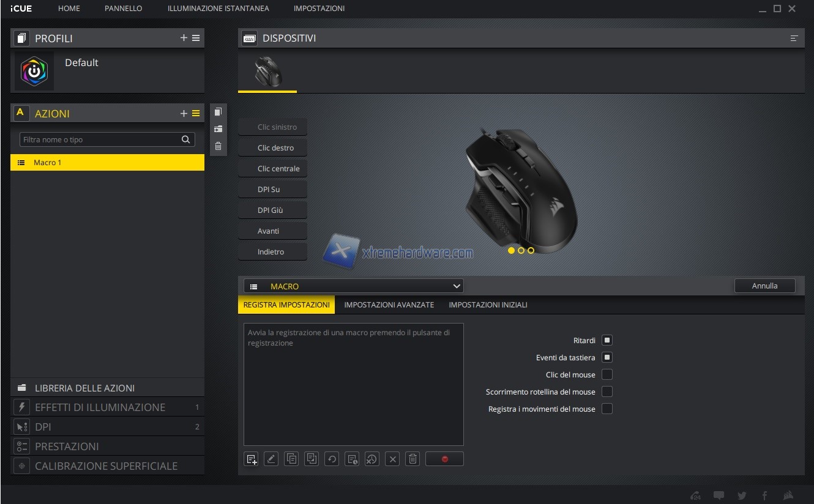Screen dimensions: 814x504
Task: Click the undo arrow icon in macro toolbar
Action: tap(332, 459)
